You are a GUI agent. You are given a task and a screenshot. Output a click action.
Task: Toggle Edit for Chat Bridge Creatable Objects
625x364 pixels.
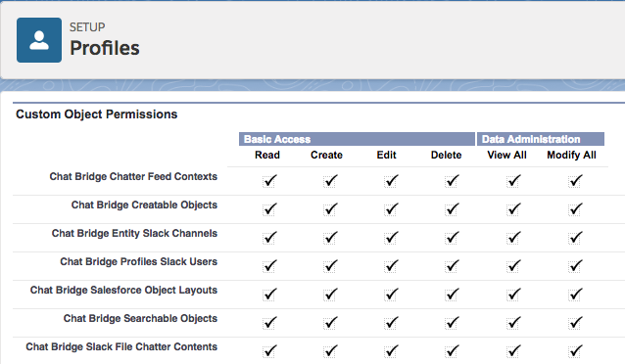tap(391, 209)
